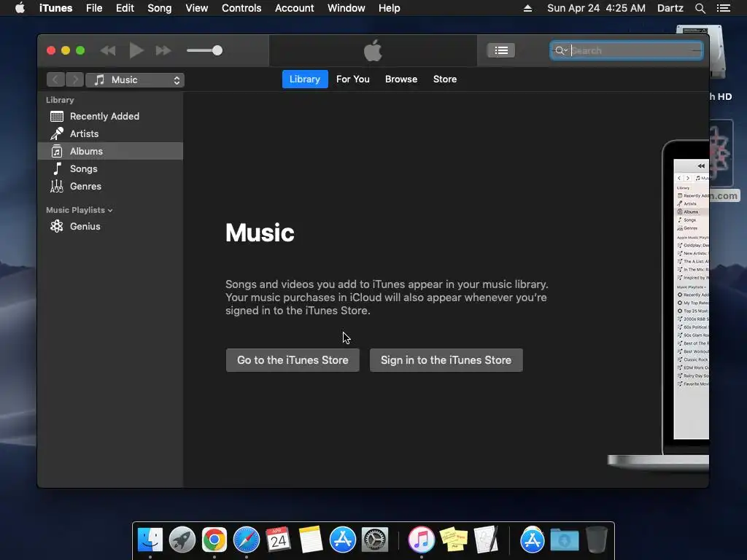Open the App Store icon next to Downloads

click(532, 540)
